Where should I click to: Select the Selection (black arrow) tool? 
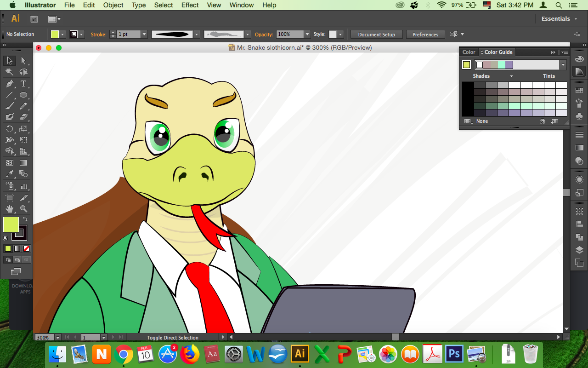pyautogui.click(x=9, y=61)
